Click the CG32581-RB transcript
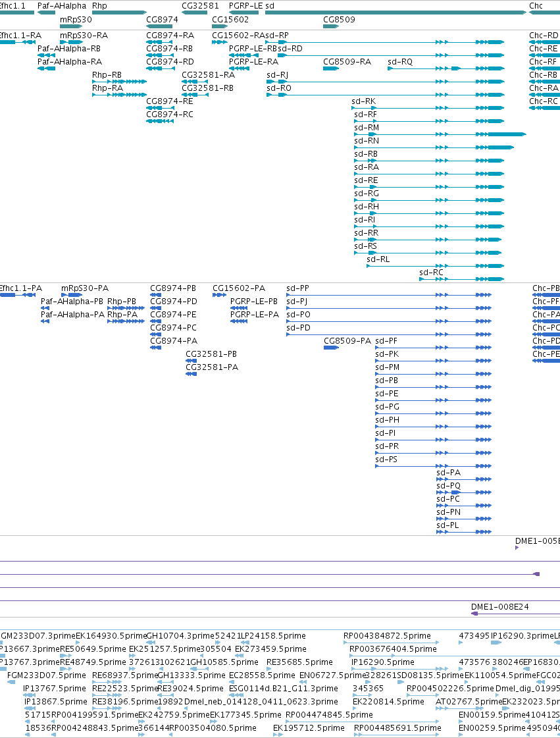 click(x=195, y=95)
